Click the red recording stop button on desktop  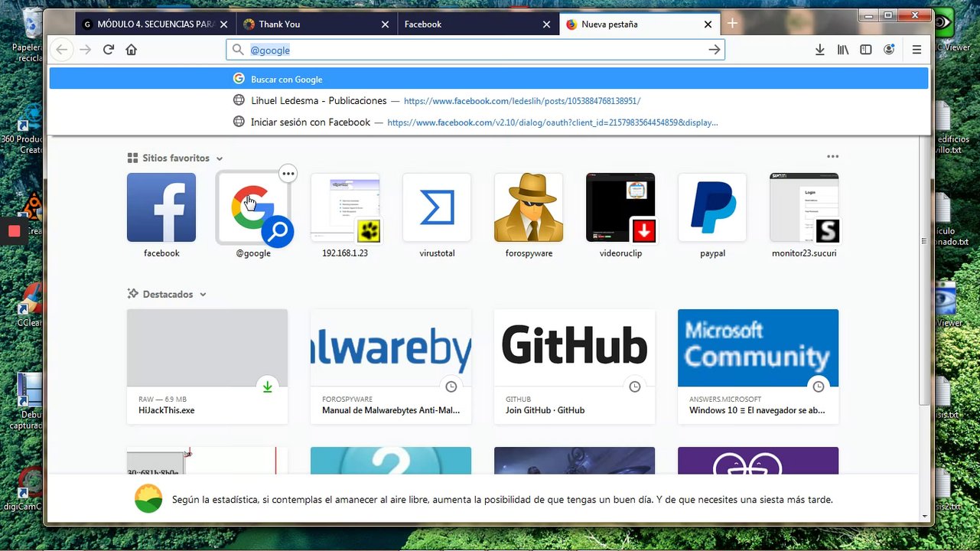pyautogui.click(x=14, y=230)
